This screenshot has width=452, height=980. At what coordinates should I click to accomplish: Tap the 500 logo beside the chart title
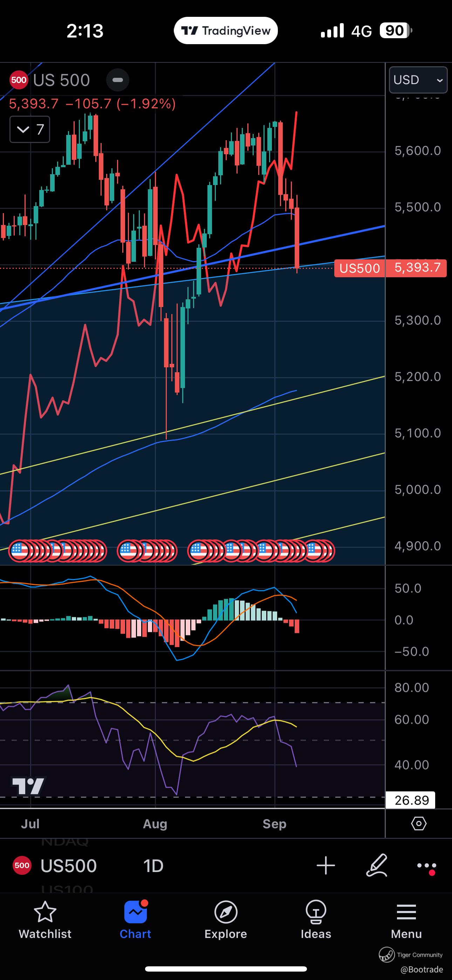point(19,80)
